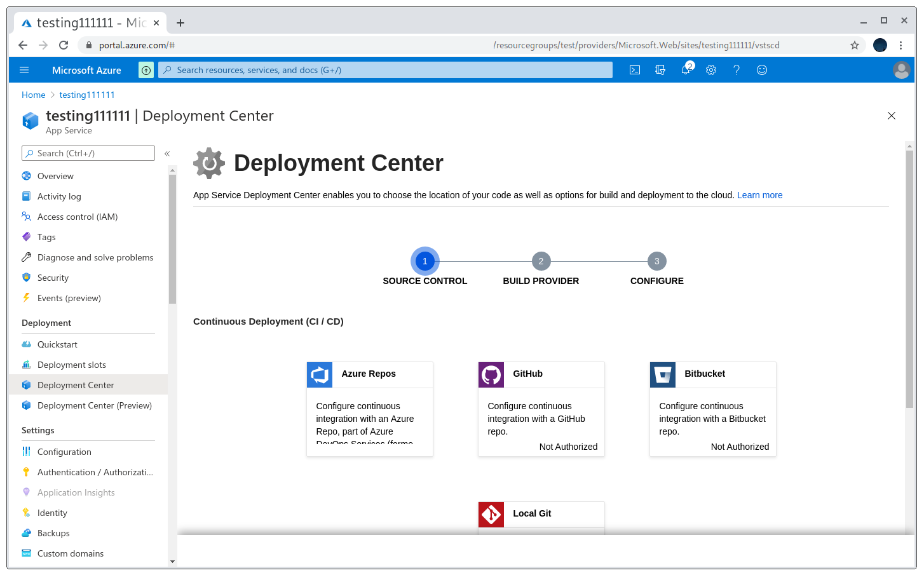This screenshot has width=924, height=575.
Task: Click the Quickstart cloud icon
Action: tap(26, 344)
